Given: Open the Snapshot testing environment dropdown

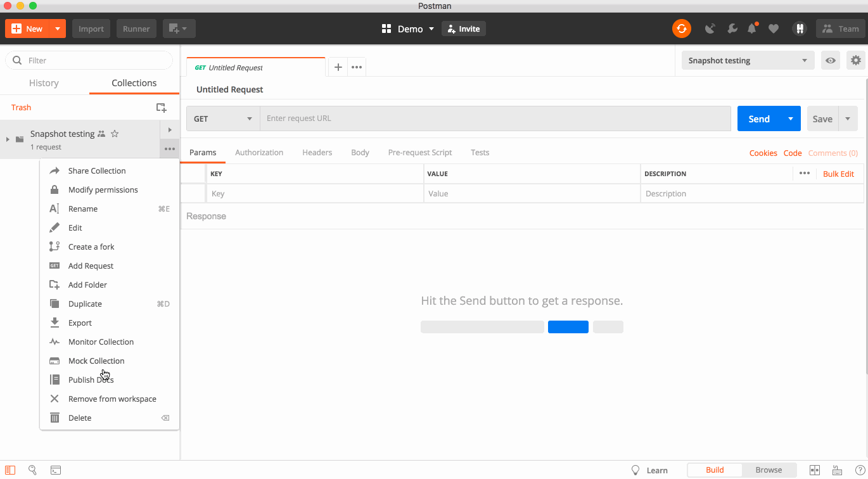Looking at the screenshot, I should click(x=748, y=61).
